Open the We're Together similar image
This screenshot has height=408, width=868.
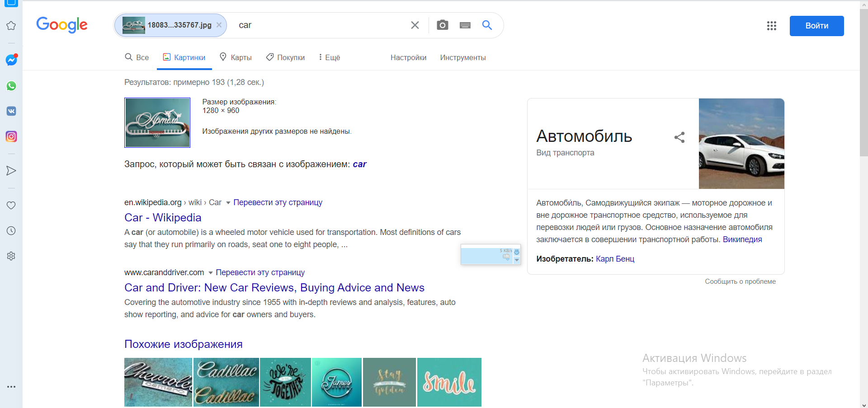(x=285, y=382)
